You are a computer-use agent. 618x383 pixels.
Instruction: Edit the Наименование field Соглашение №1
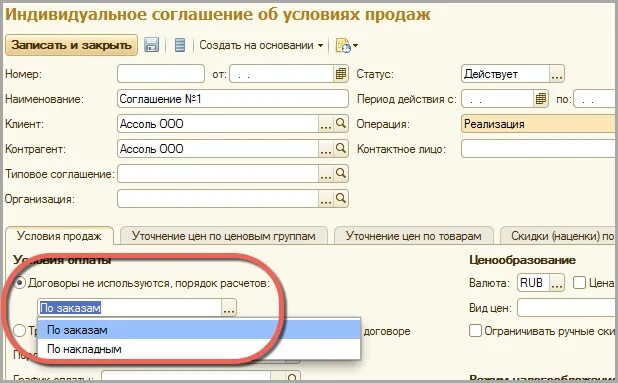pos(233,99)
